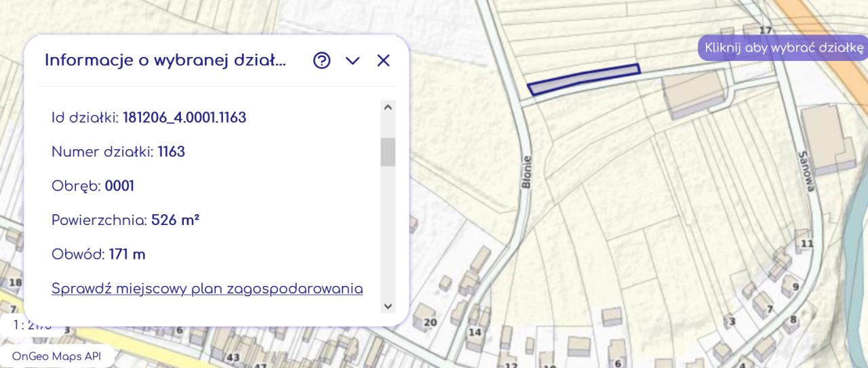Click the Numer działki value 1163
This screenshot has height=368, width=868.
click(172, 152)
